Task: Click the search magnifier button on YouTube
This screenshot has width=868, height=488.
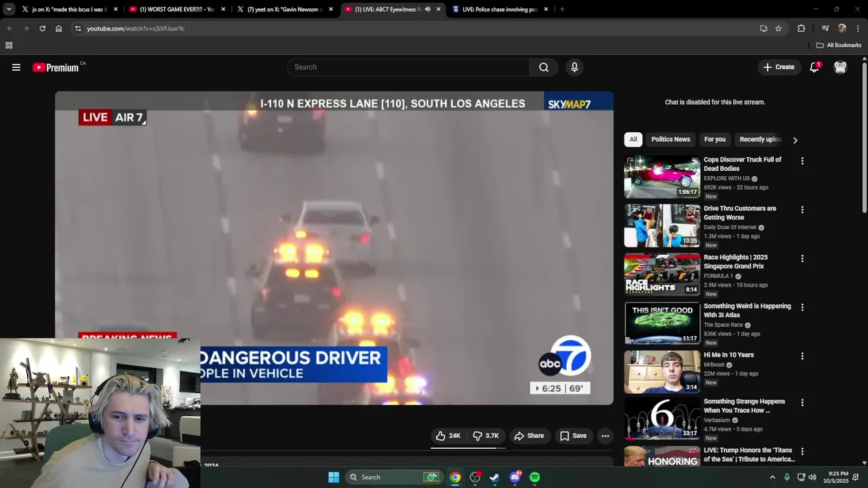Action: [544, 67]
